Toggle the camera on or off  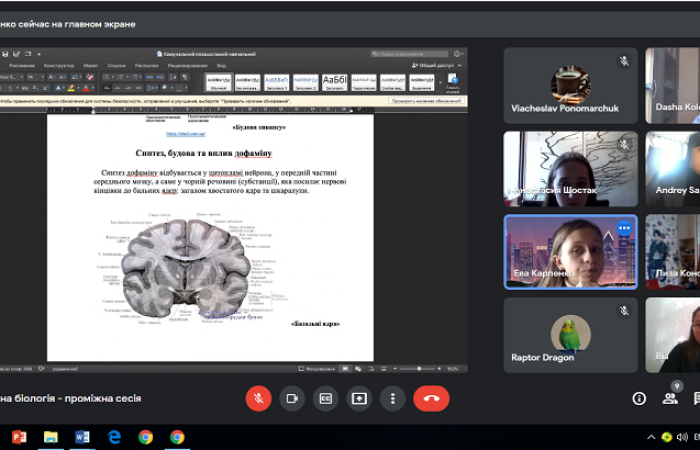(292, 398)
